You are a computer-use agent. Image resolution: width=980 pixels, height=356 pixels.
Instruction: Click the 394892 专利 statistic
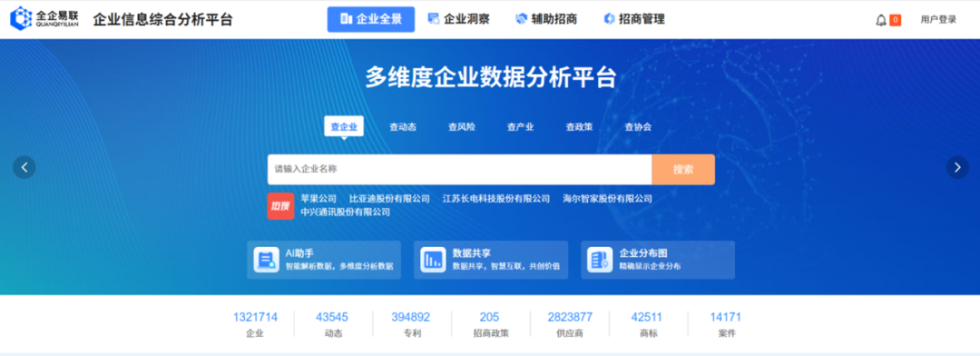tap(411, 324)
